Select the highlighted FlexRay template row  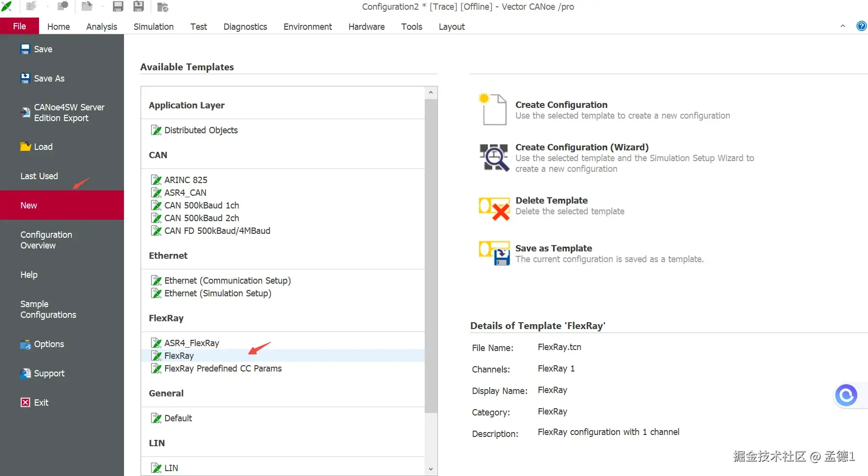(x=283, y=356)
